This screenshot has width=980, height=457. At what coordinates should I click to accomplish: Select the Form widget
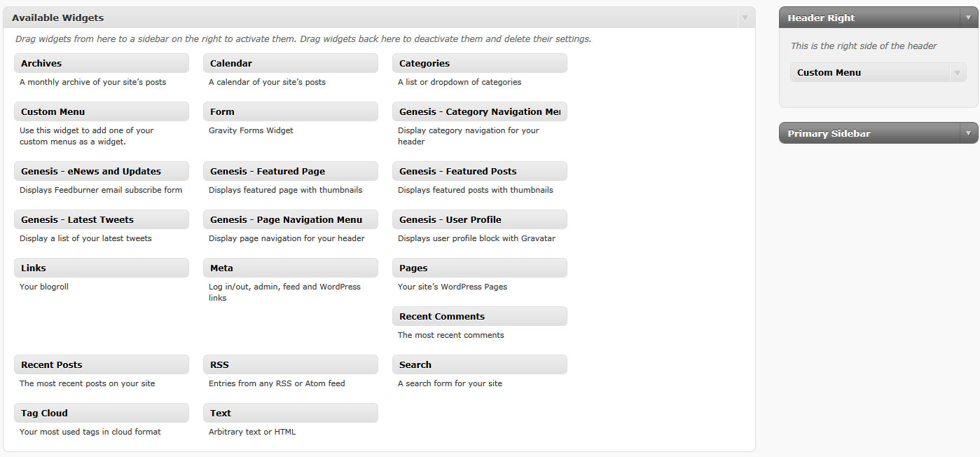290,111
